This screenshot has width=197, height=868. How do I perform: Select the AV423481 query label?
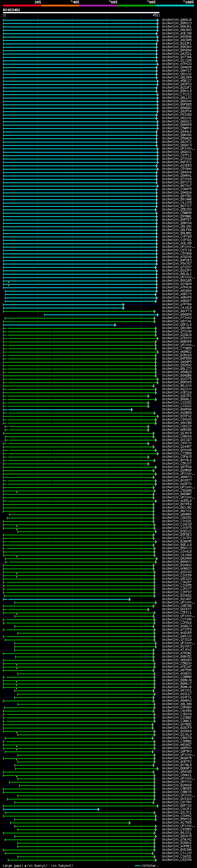click(11, 10)
